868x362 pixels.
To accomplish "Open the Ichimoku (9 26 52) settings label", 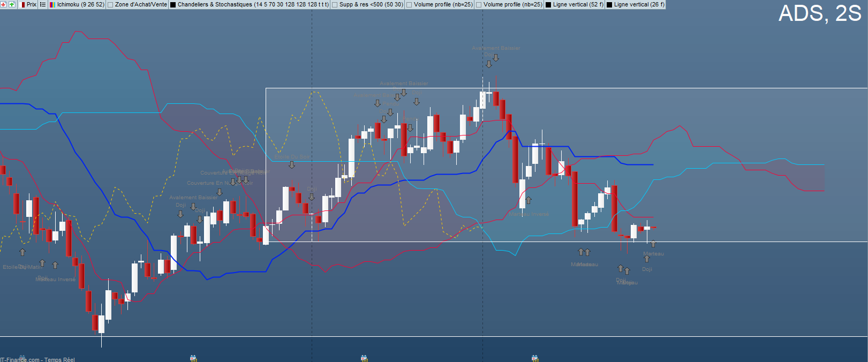I will click(x=80, y=4).
